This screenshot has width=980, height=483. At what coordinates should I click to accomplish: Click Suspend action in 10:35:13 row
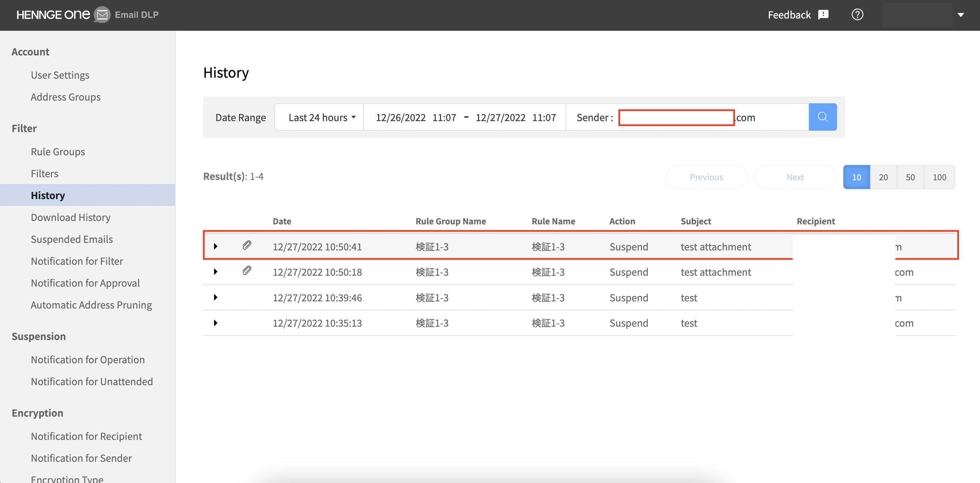pos(628,323)
